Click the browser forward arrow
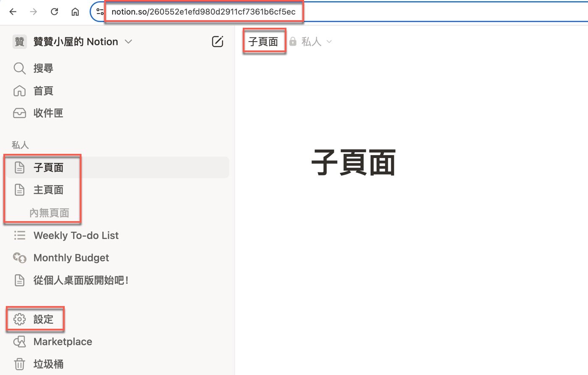 34,12
